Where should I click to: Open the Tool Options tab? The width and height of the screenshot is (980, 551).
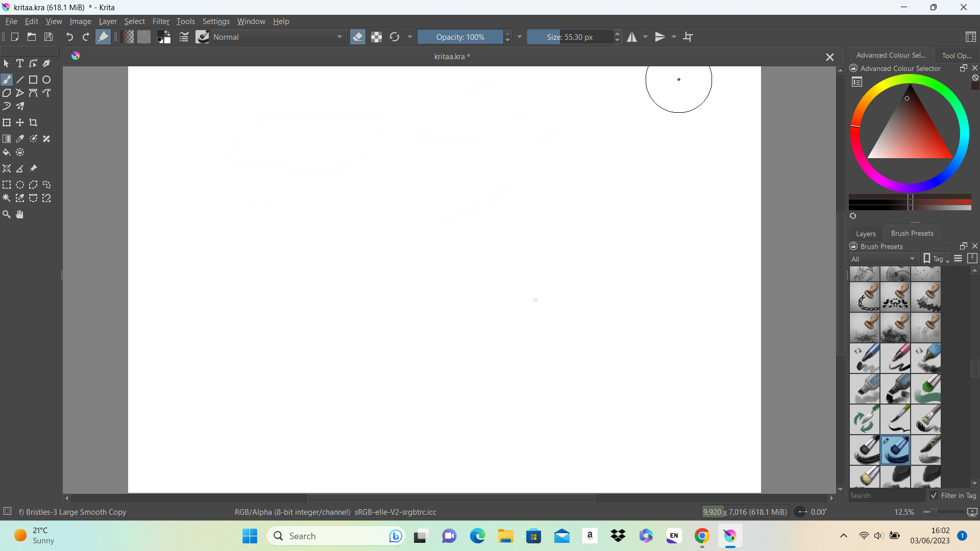click(x=957, y=55)
